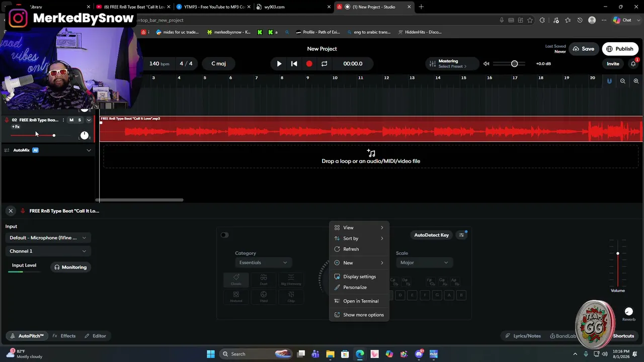Jump to start with the rewind button
This screenshot has width=644, height=362.
[x=294, y=64]
